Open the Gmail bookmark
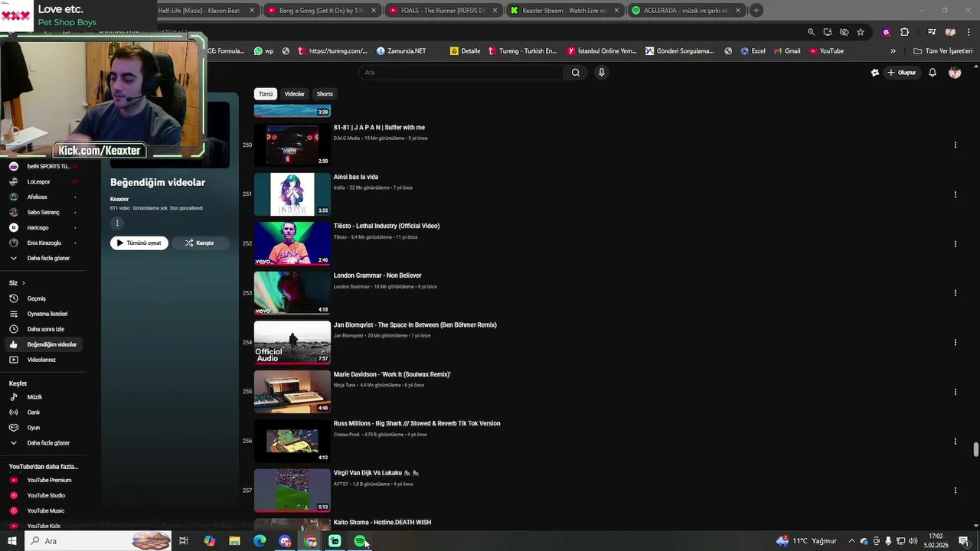Image resolution: width=980 pixels, height=551 pixels. tap(786, 51)
